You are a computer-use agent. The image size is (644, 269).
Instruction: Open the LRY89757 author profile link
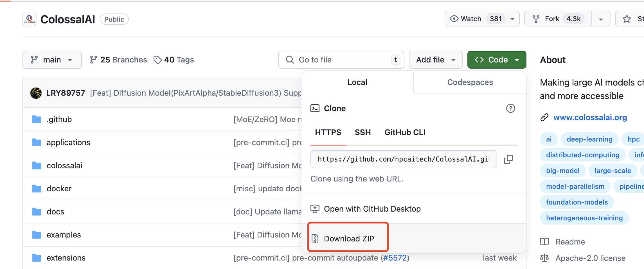[x=66, y=93]
